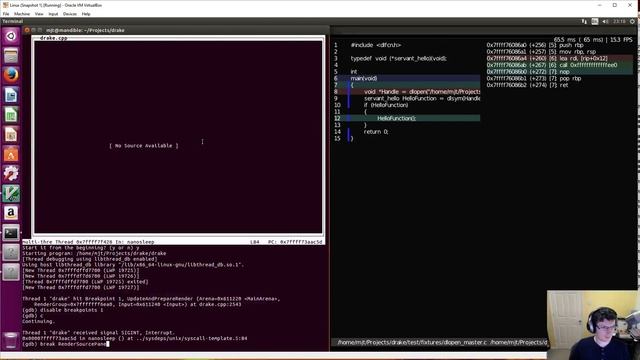
Task: Click code line '#include <dlfcn.h>'
Action: pos(376,45)
